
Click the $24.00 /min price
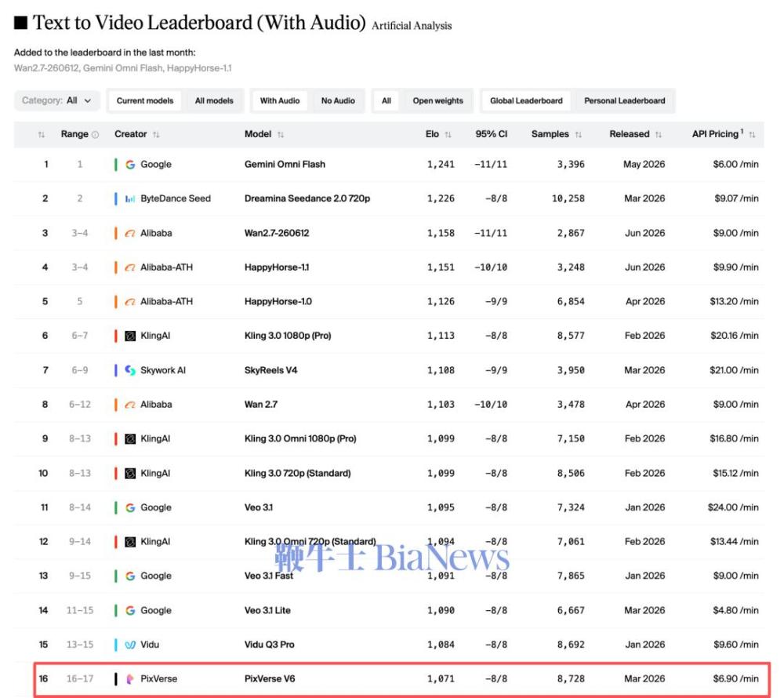click(x=733, y=507)
